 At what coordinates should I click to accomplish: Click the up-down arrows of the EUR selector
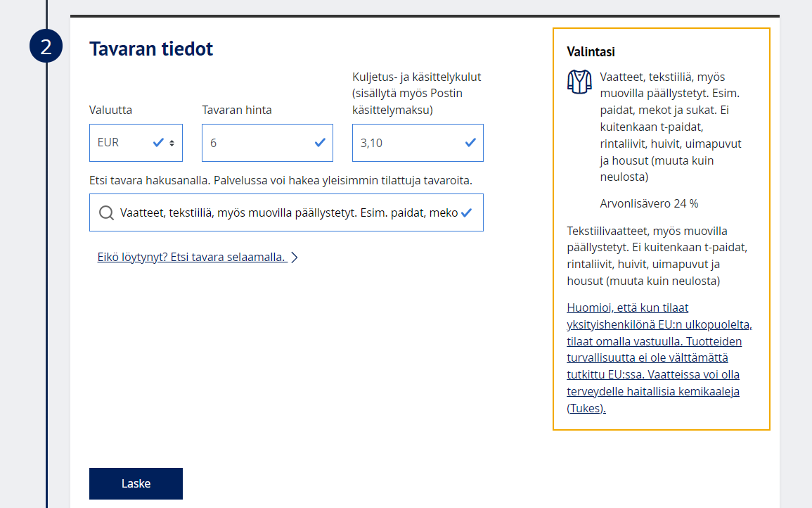(x=172, y=143)
